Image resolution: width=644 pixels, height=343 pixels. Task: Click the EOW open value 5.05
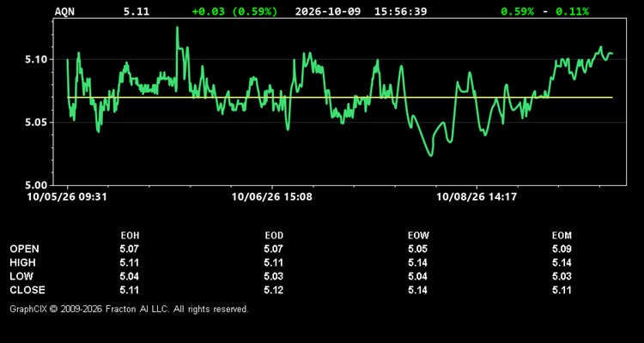[x=417, y=249]
